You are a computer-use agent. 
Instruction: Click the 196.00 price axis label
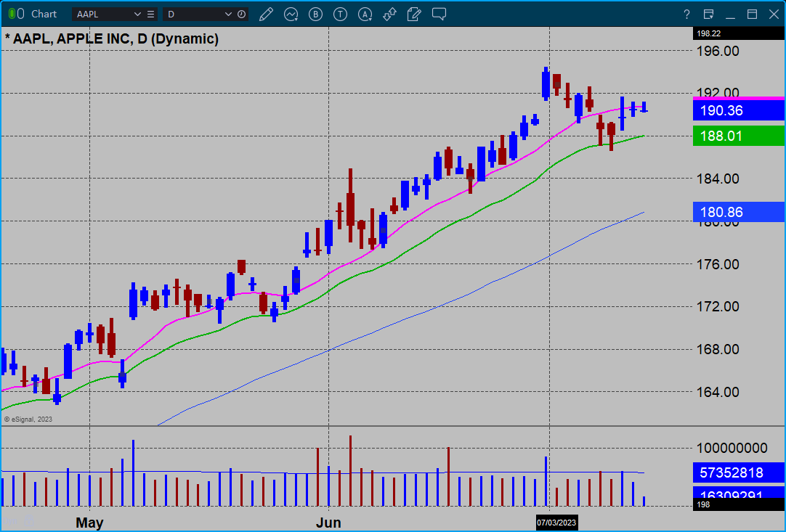click(x=718, y=51)
